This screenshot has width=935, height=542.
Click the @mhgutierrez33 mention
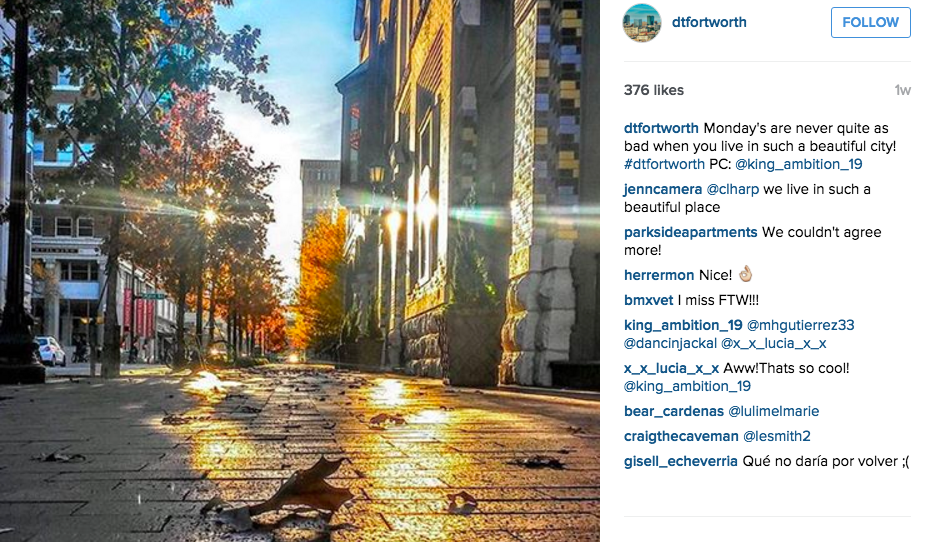pos(800,325)
